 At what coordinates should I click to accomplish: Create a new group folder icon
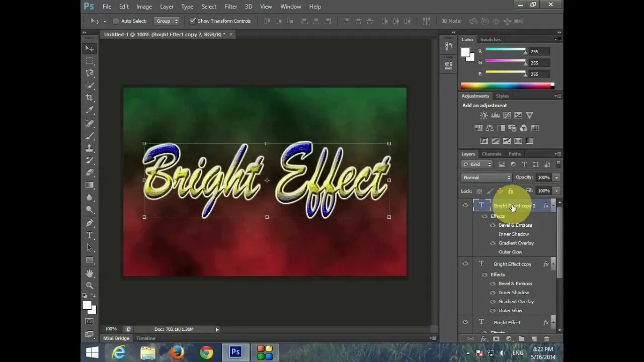(521, 339)
